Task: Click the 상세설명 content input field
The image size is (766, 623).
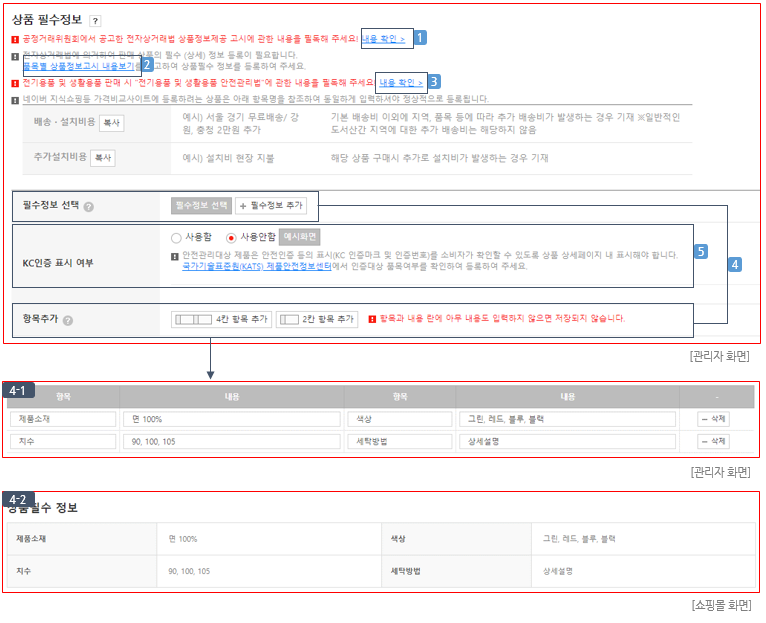Action: pyautogui.click(x=568, y=442)
